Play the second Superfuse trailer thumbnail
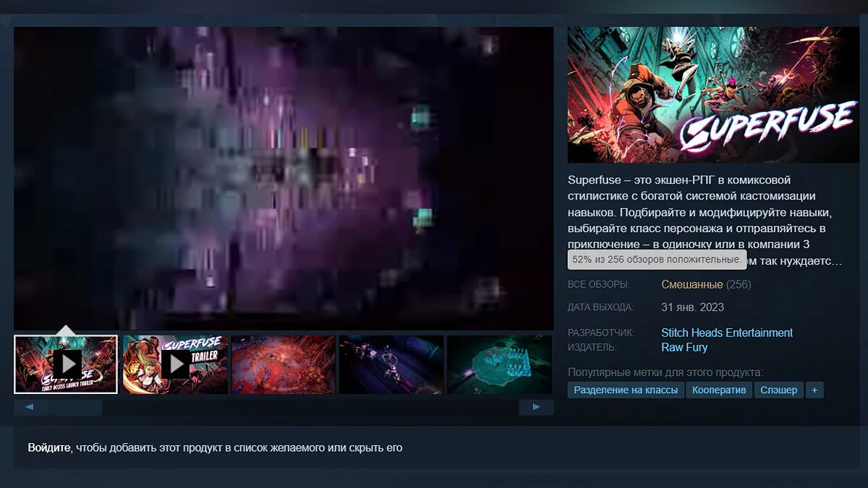The height and width of the screenshot is (488, 868). click(175, 364)
